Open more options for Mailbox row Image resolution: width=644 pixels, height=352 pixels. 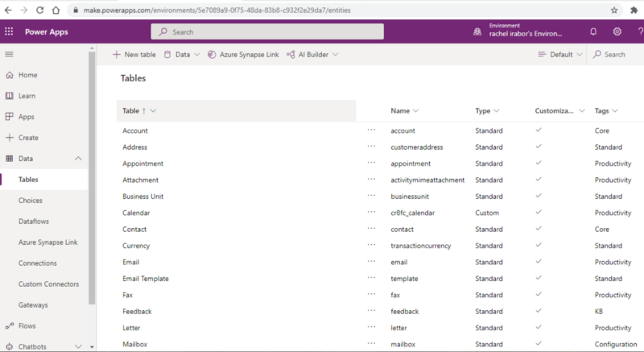(x=371, y=344)
